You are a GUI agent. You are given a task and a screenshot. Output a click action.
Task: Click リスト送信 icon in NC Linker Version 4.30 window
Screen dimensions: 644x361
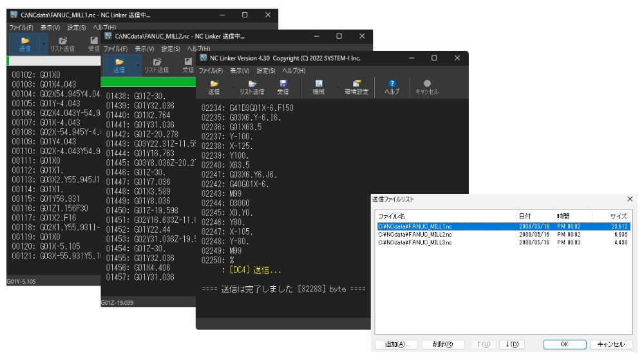252,87
